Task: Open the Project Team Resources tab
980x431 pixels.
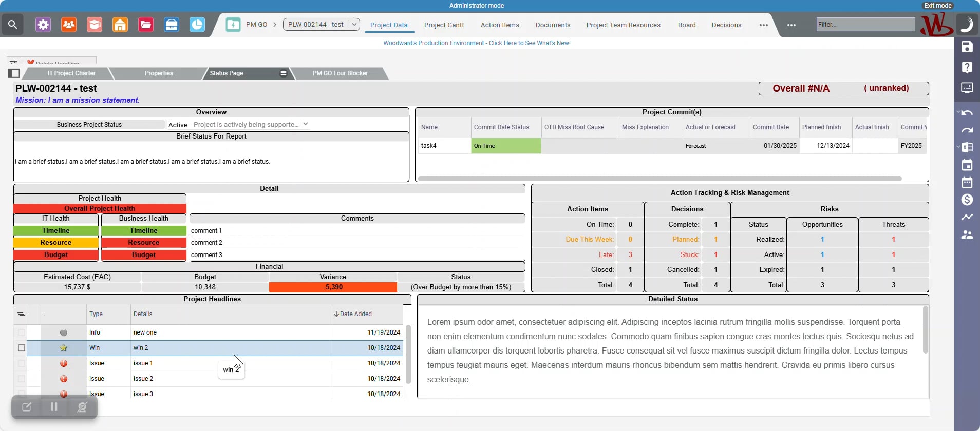Action: [624, 25]
